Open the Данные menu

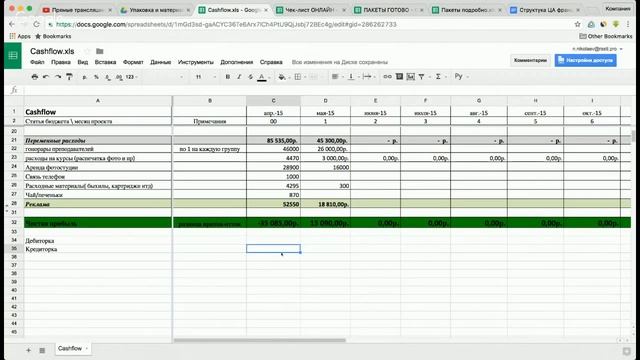160,62
